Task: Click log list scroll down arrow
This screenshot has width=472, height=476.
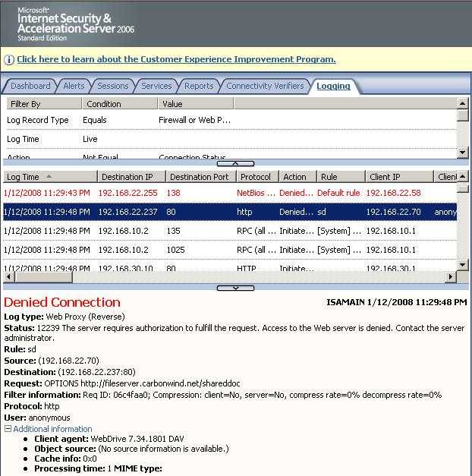Action: tap(463, 265)
